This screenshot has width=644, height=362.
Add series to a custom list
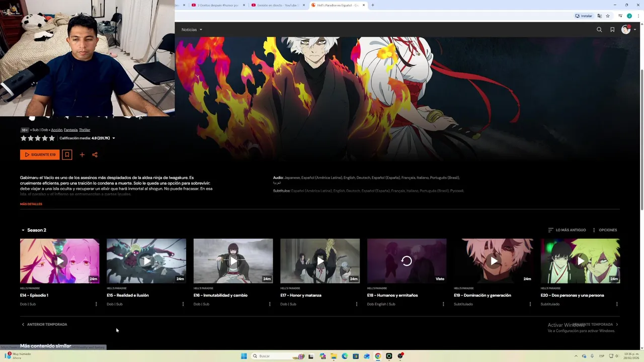(82, 155)
